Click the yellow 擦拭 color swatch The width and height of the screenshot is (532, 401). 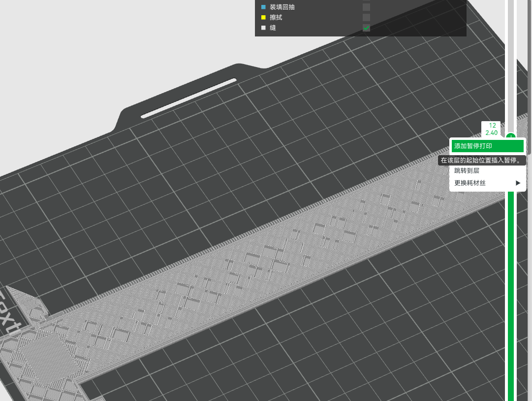pos(263,17)
